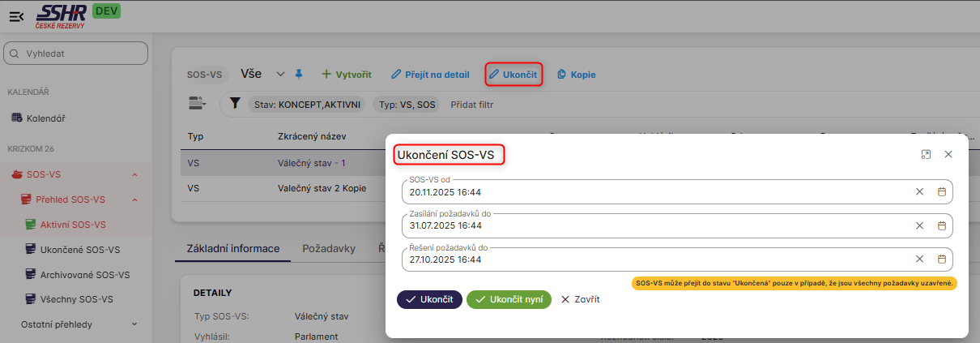Click the dark Ukončit button in dialog
The image size is (980, 343).
429,299
